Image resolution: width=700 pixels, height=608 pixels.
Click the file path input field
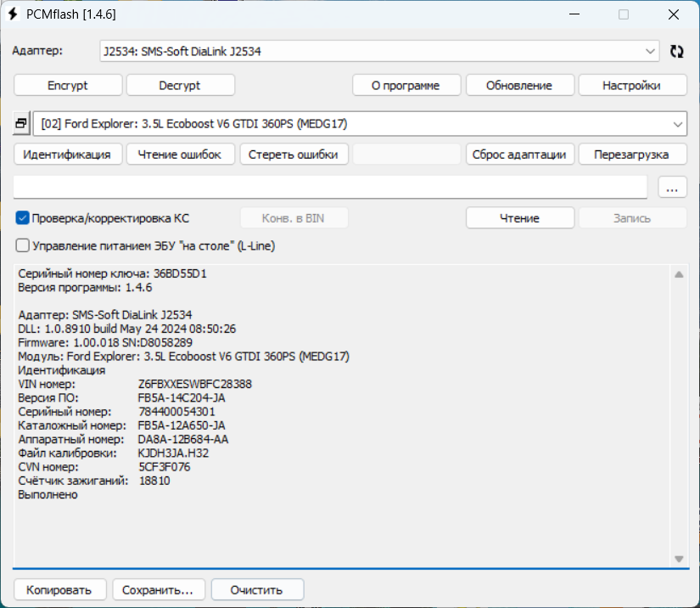click(x=330, y=187)
